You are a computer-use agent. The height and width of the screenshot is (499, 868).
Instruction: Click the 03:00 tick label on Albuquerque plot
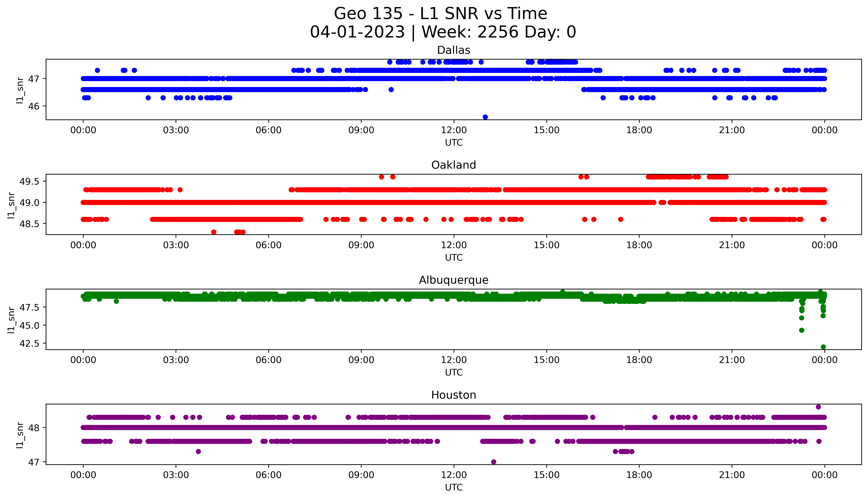point(176,360)
